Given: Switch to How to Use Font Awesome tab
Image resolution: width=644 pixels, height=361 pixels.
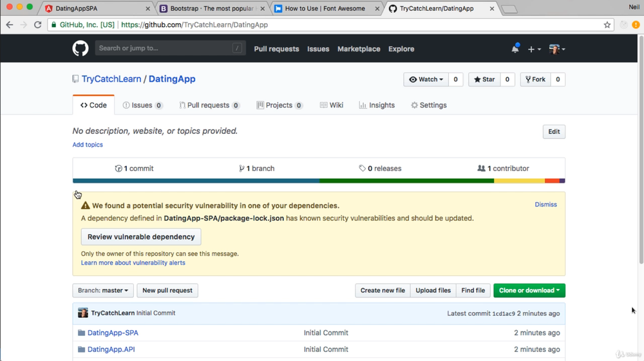Looking at the screenshot, I should [x=327, y=8].
